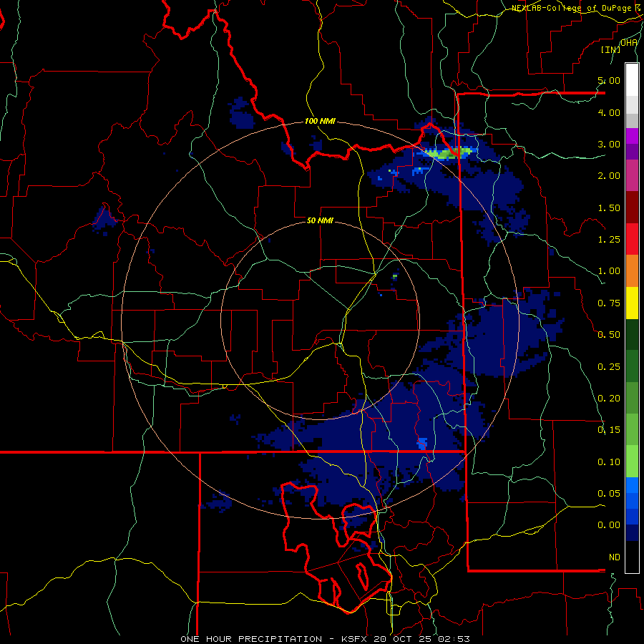Click the ONE HOUR PRECIPITATION title text
Viewport: 644px width, 644px height.
pyautogui.click(x=251, y=639)
